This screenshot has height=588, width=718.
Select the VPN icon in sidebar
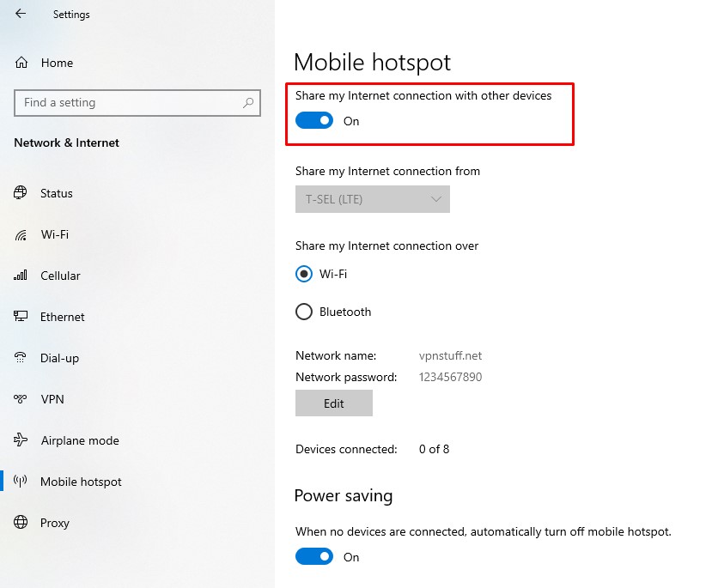coord(20,398)
